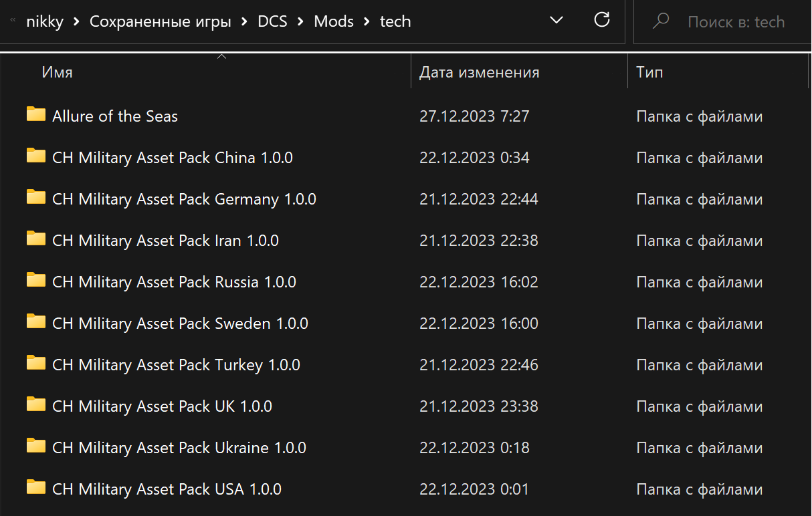Expand the chevron after nikky in breadcrumb

76,22
